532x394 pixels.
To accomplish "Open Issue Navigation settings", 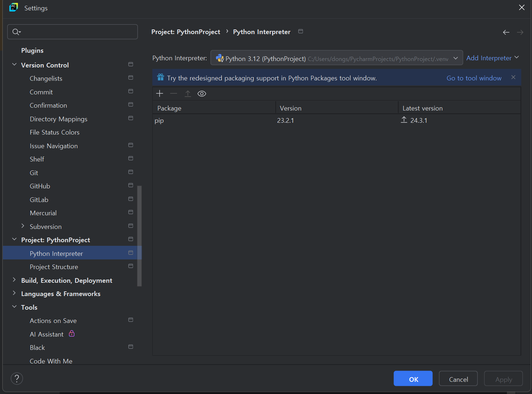I will point(54,146).
